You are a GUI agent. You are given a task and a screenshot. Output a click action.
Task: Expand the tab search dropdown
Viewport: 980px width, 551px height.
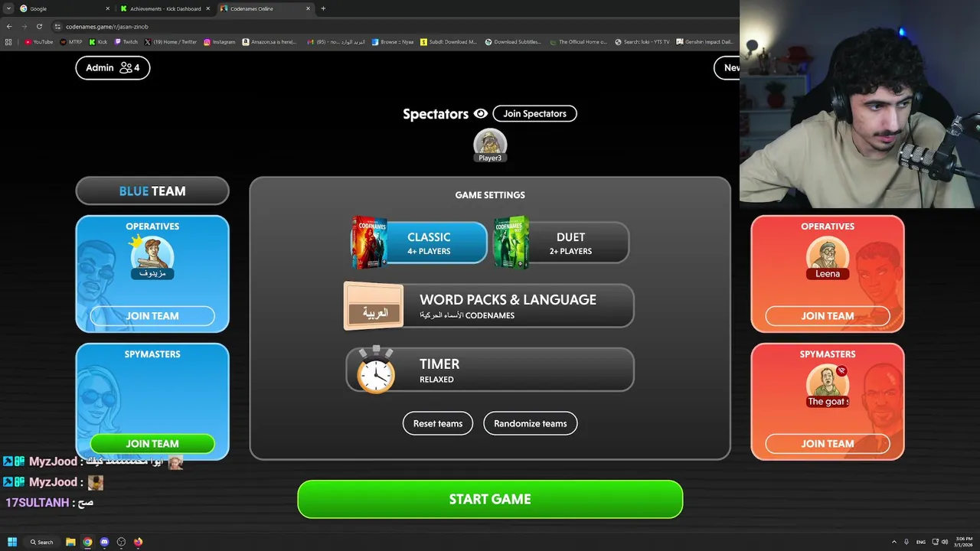[8, 8]
